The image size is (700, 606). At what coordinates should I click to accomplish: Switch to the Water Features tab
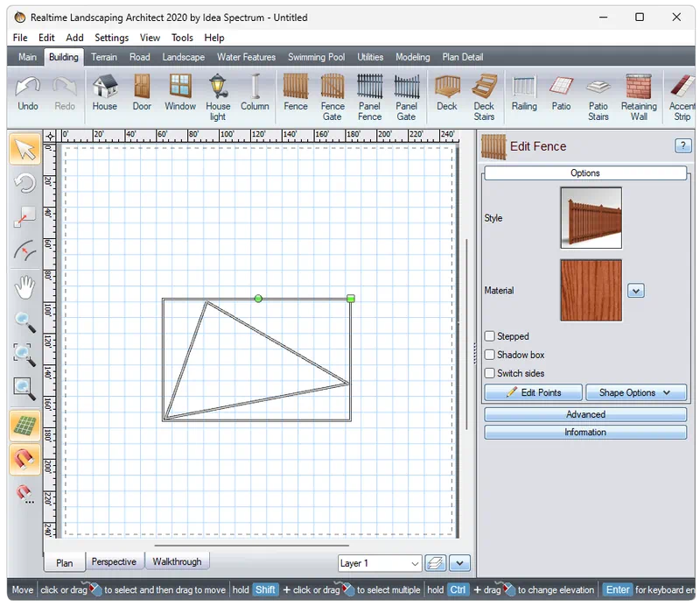click(247, 57)
